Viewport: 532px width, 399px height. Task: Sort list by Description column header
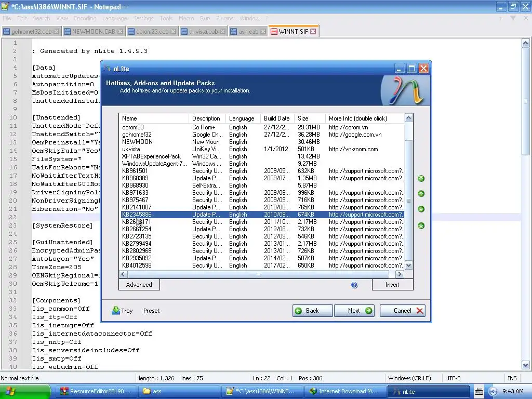[207, 118]
